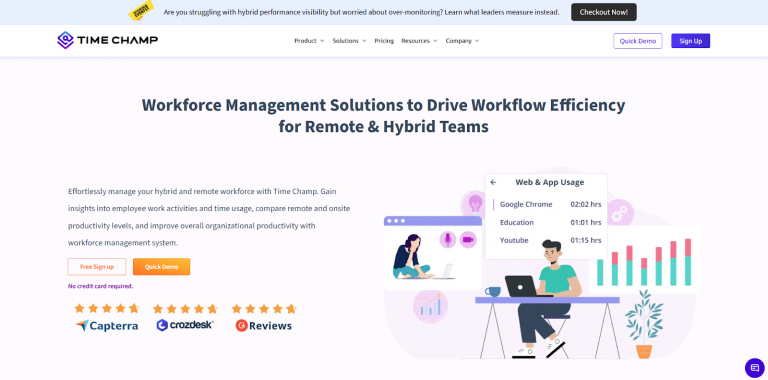Click the gears icon in illustration
The image size is (768, 380).
[x=620, y=213]
